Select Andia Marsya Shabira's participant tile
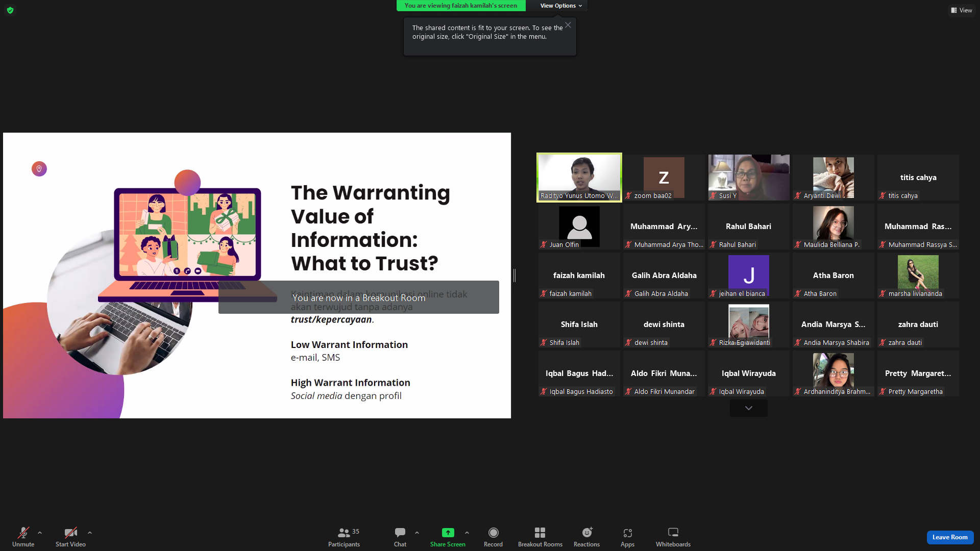 click(x=834, y=324)
